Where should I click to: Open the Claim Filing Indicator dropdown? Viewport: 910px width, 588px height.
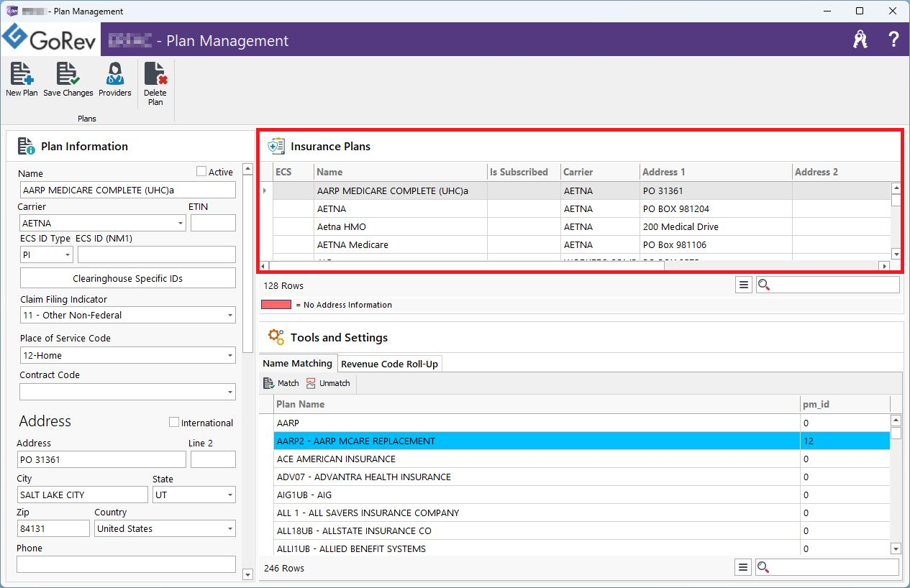(230, 315)
